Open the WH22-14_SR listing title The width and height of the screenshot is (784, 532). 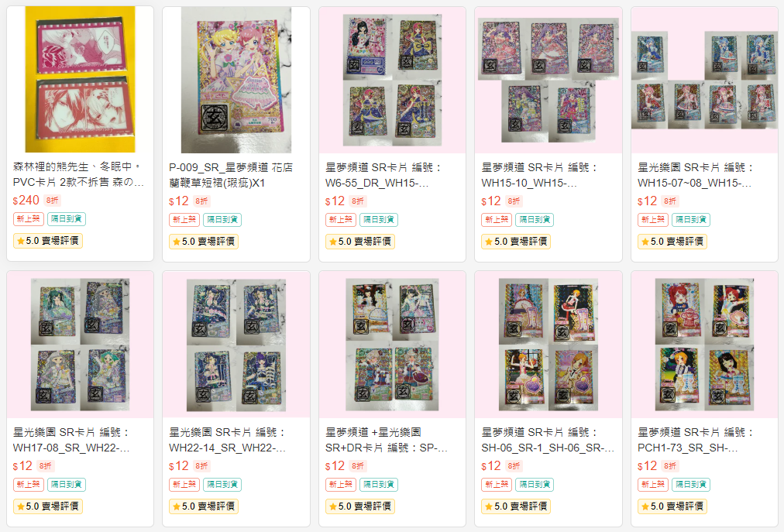point(228,440)
